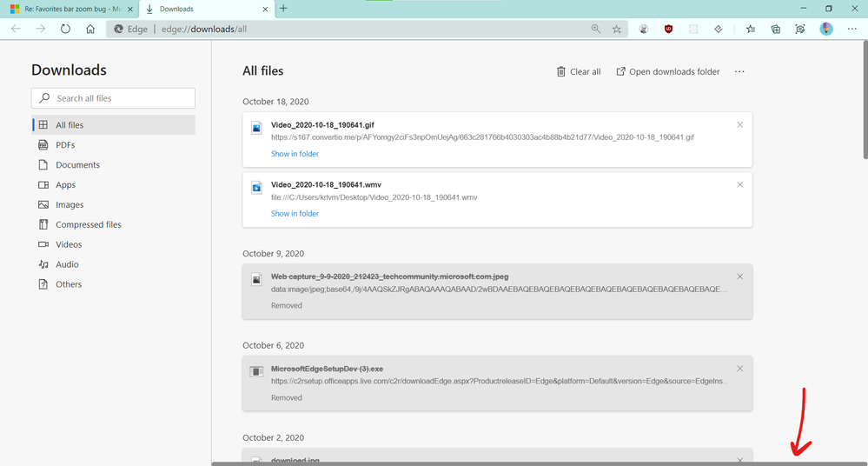The width and height of the screenshot is (868, 466).
Task: Remove Video_2020-10-18_190641.gif entry with X
Action: (739, 124)
